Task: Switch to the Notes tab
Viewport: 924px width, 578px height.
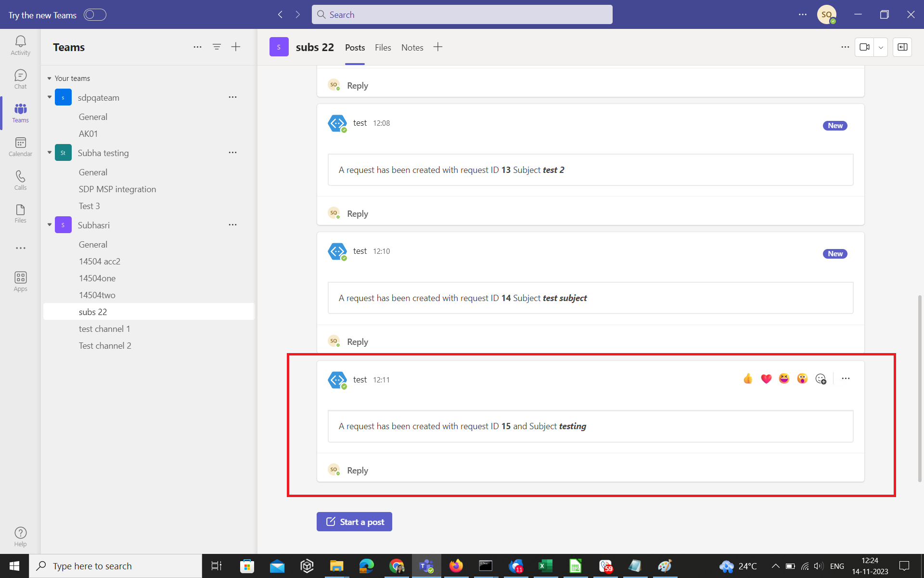Action: click(x=412, y=47)
